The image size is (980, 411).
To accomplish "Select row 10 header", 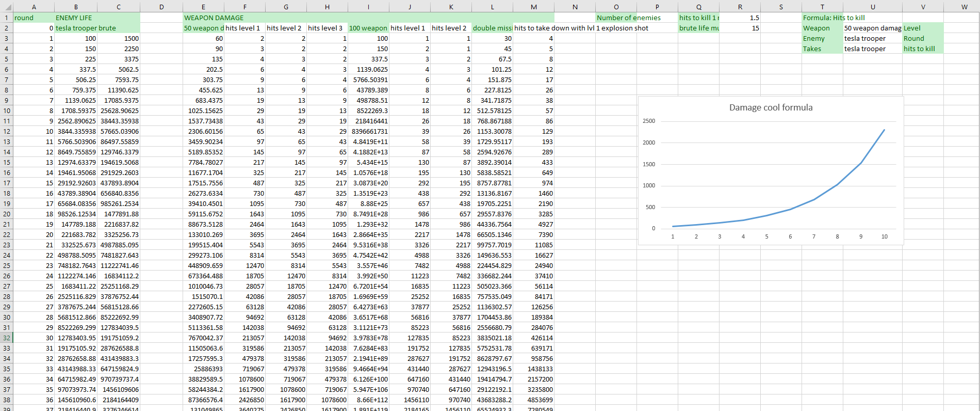I will 6,110.
